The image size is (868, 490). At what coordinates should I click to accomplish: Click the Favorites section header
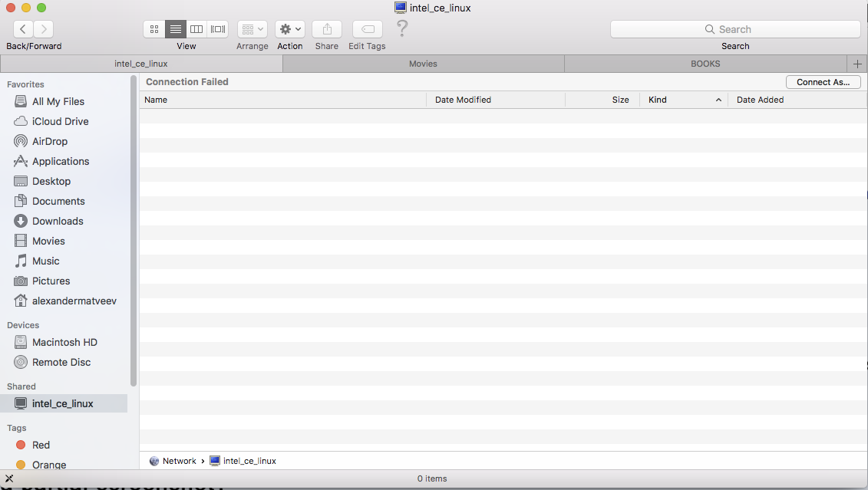click(x=25, y=84)
